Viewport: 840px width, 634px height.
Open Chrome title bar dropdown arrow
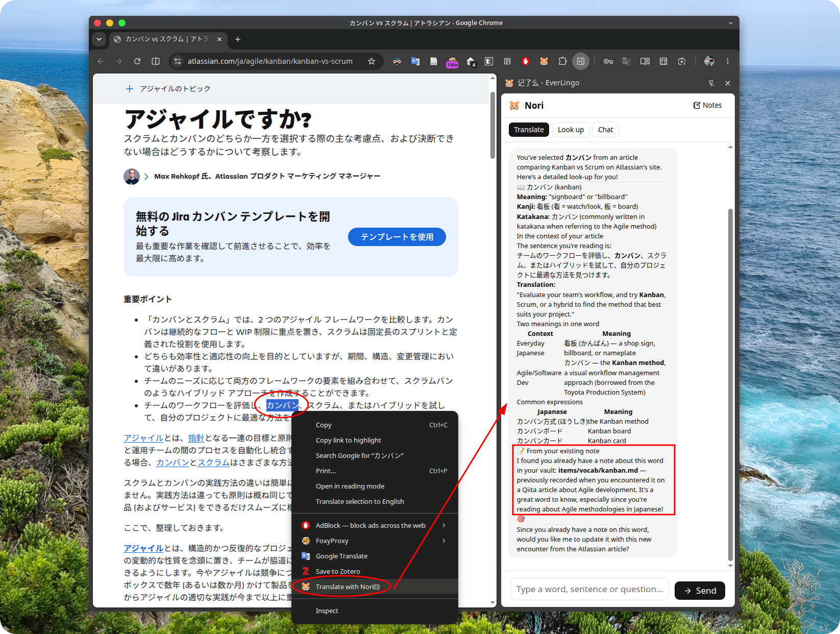730,23
